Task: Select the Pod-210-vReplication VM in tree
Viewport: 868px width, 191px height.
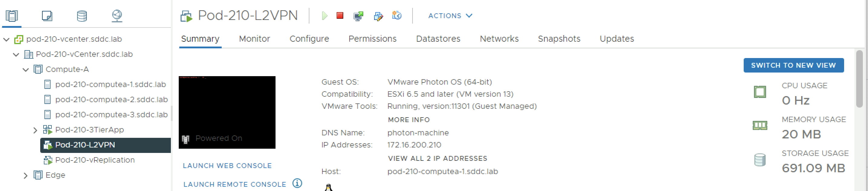Action: [95, 160]
